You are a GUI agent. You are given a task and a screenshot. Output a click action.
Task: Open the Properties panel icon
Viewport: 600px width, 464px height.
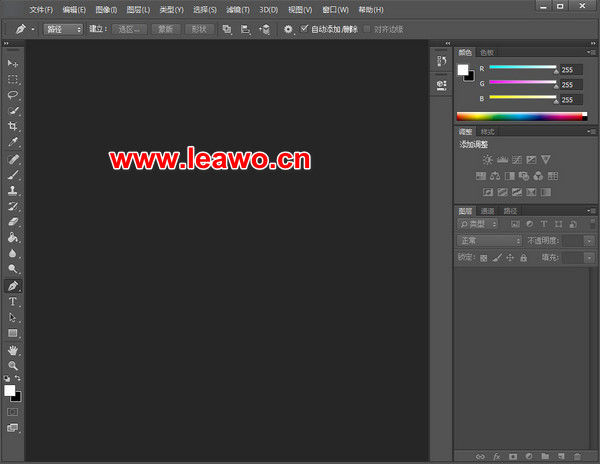coord(442,85)
